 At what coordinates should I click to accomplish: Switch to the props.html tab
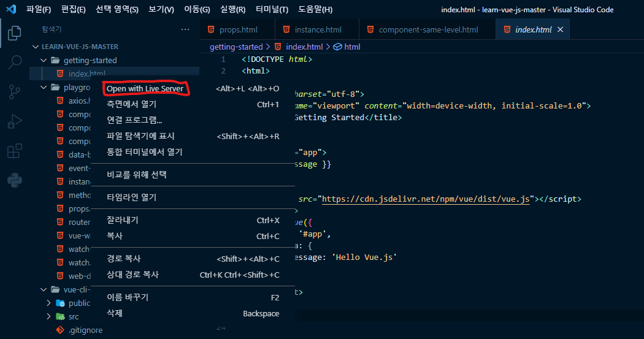coord(237,29)
